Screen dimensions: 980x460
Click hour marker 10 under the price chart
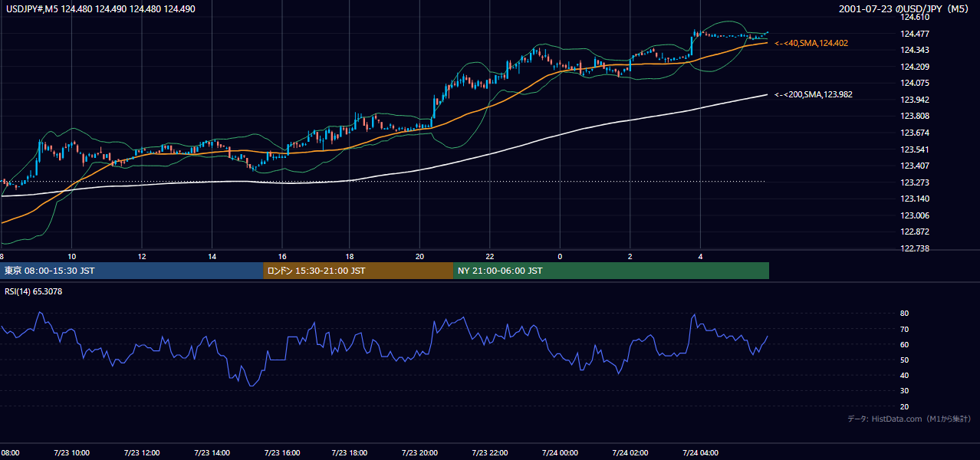pyautogui.click(x=71, y=256)
